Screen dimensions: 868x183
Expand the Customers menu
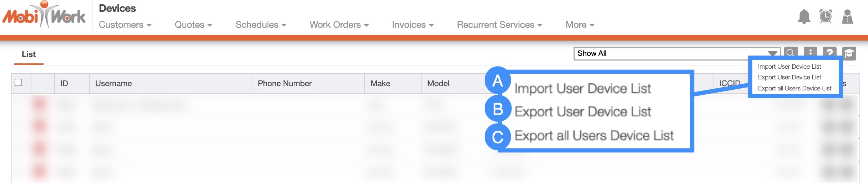click(125, 25)
